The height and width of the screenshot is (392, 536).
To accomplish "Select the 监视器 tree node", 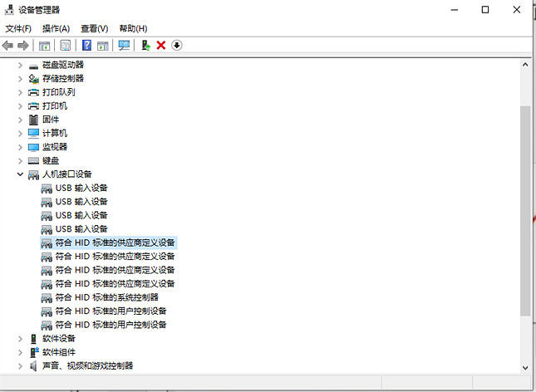I will point(55,146).
